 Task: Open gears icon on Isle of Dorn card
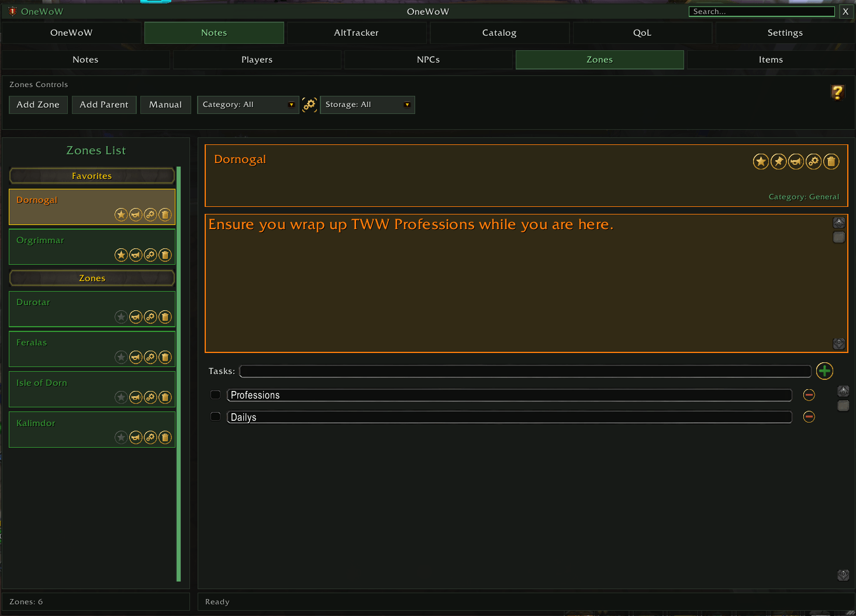150,397
